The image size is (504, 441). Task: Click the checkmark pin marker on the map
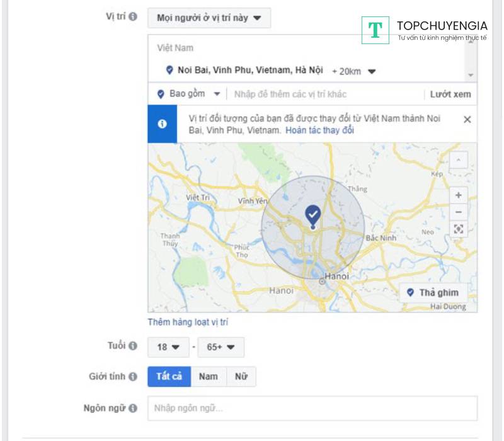coord(313,215)
